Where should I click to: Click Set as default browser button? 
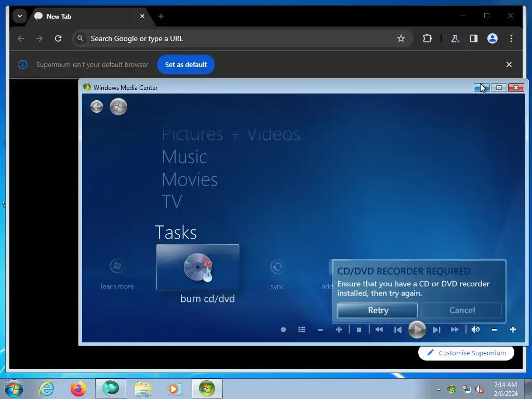tap(186, 64)
